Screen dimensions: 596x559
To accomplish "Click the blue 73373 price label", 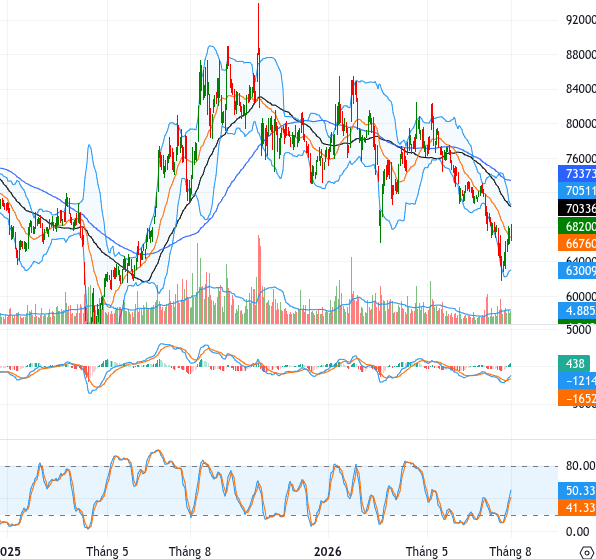I will click(577, 173).
